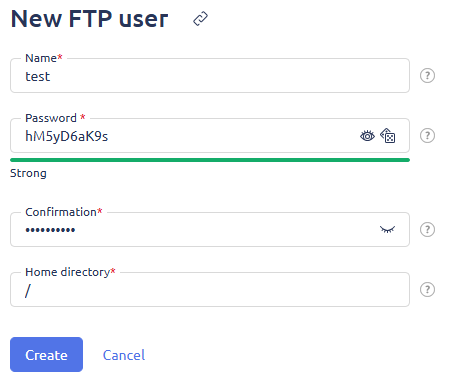Show confirmation password via closed eye icon
Viewport: 451px width, 391px height.
[x=387, y=229]
